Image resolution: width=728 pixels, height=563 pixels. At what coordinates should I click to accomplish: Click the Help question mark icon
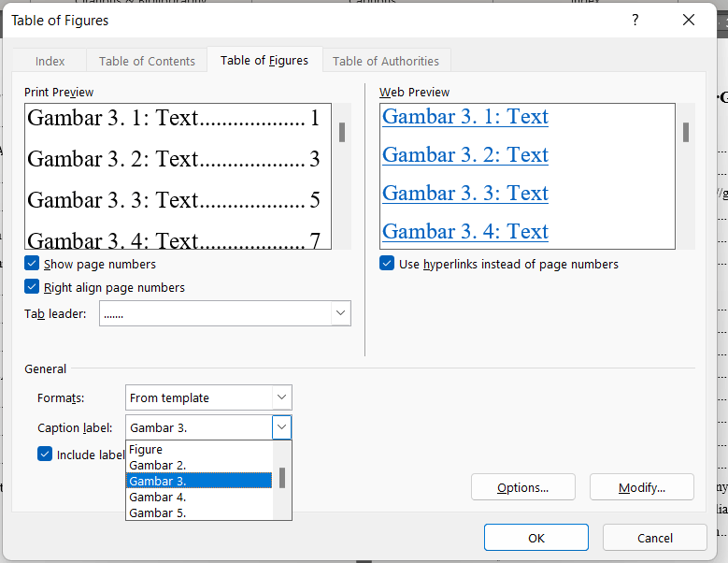tap(635, 20)
